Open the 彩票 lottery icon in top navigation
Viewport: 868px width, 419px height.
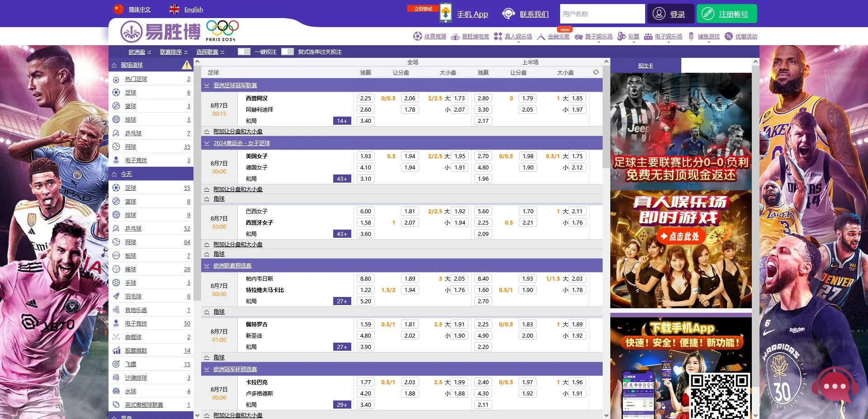click(622, 36)
